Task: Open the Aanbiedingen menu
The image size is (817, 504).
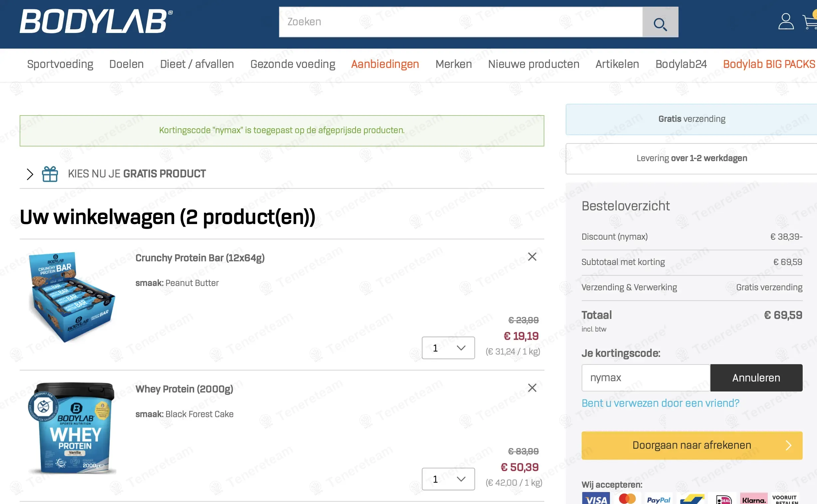Action: 385,64
